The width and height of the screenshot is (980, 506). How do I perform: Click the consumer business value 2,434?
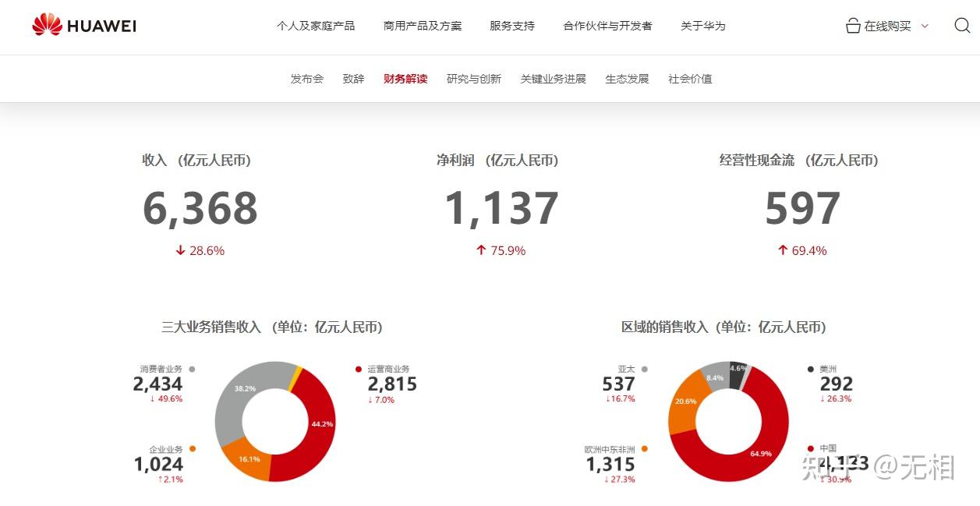[x=157, y=384]
